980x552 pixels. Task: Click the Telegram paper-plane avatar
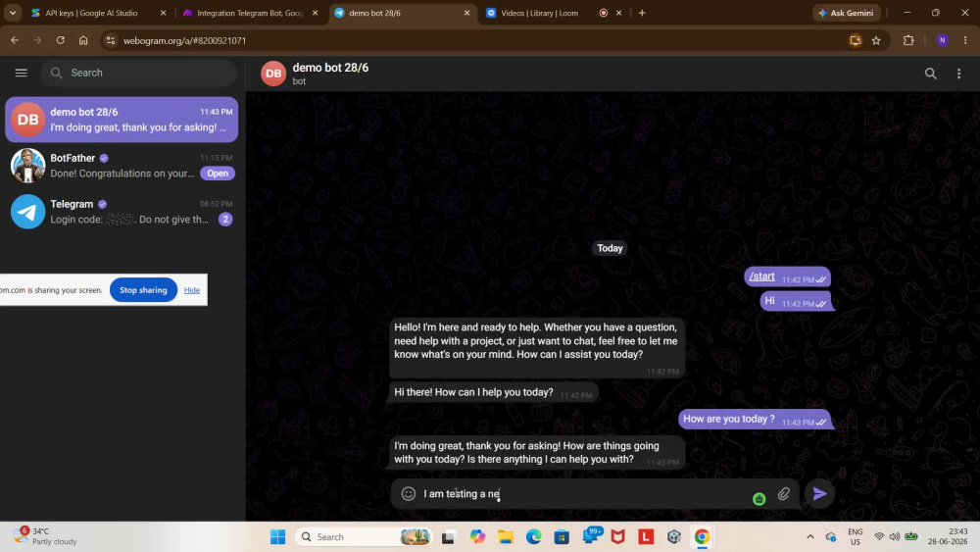28,212
